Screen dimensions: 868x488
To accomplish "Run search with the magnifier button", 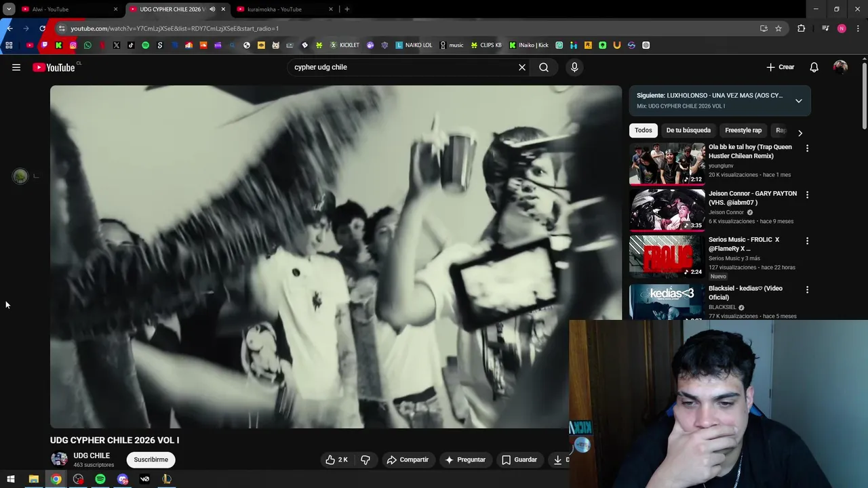I will [x=544, y=67].
